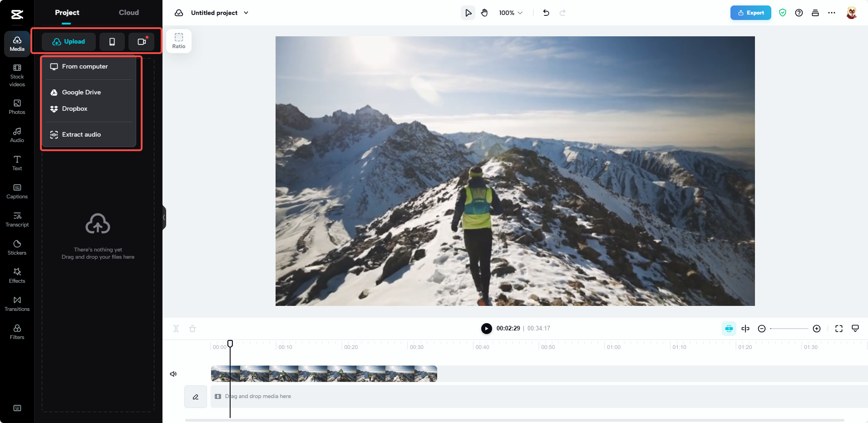Image resolution: width=868 pixels, height=423 pixels.
Task: Open the Stickers panel
Action: 17,248
